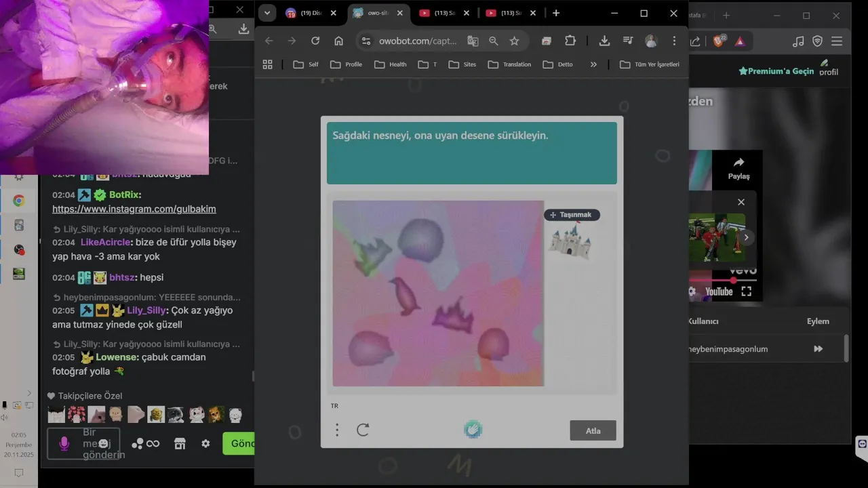
Task: Expand the bookmarks overflow chevron
Action: (593, 64)
